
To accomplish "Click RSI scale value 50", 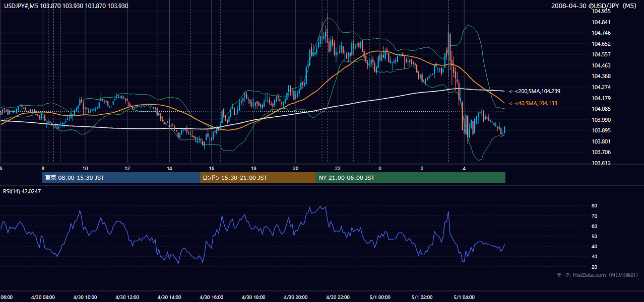I will coord(594,236).
